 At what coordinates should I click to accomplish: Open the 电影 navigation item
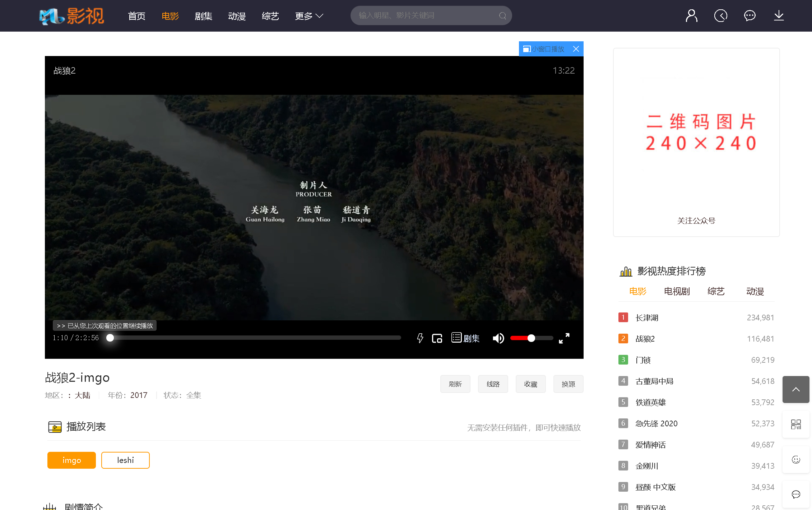coord(170,16)
